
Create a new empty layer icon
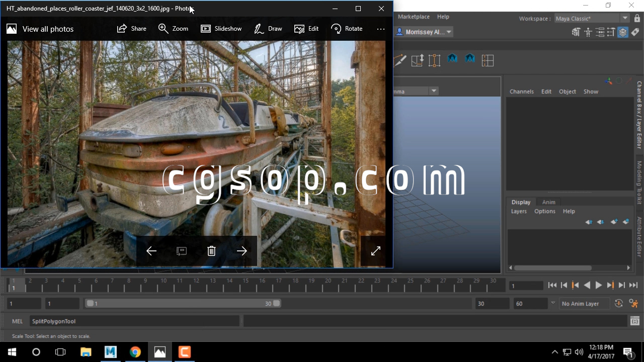614,222
